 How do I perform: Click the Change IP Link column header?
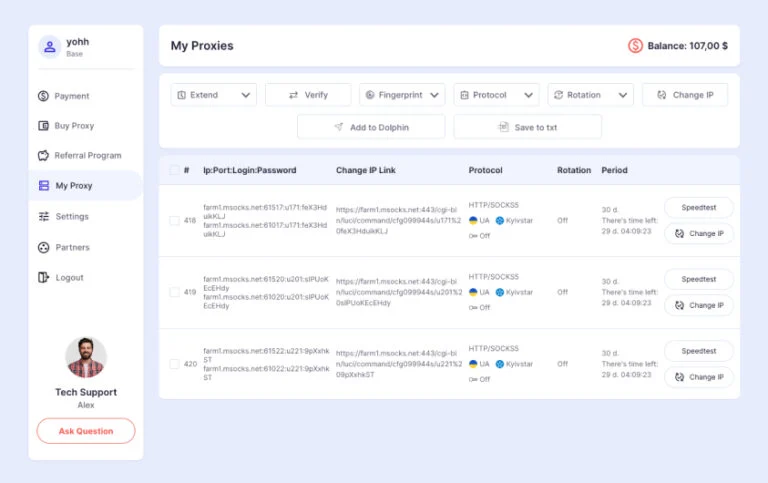click(366, 170)
